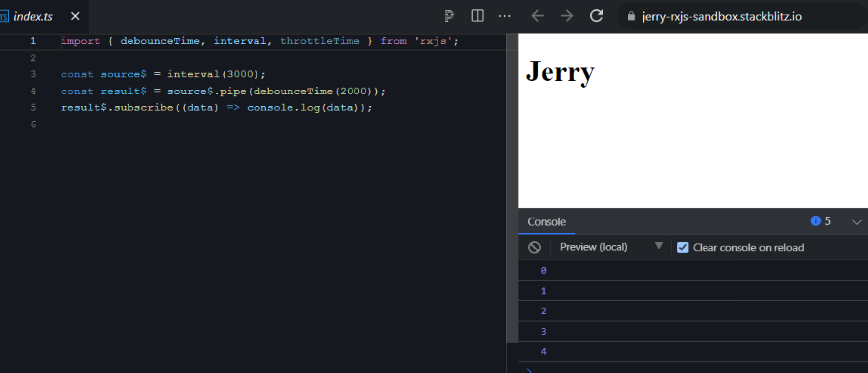Go back in the preview browser

click(x=538, y=16)
